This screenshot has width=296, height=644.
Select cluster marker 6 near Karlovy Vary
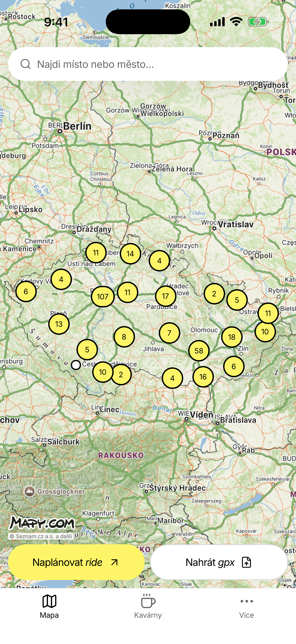(26, 291)
